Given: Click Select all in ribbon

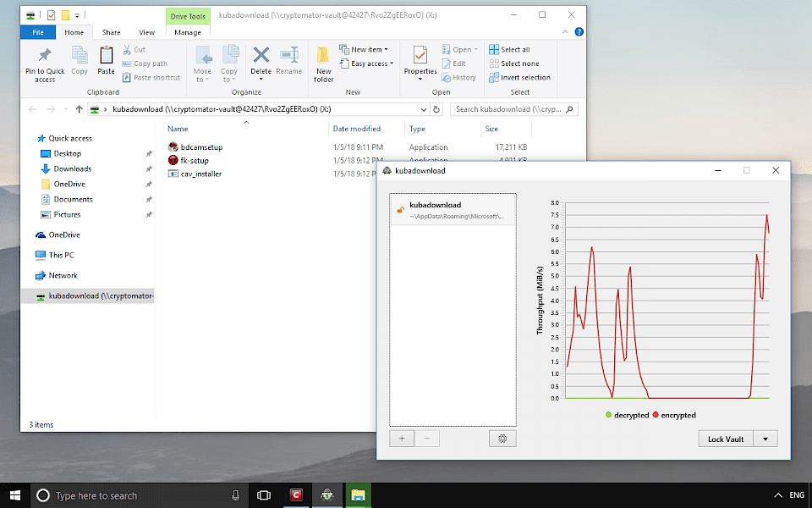Looking at the screenshot, I should [x=509, y=50].
